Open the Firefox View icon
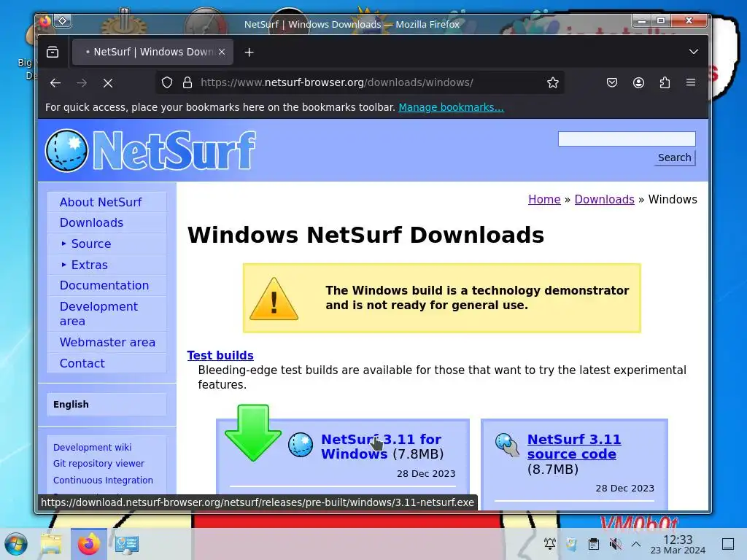This screenshot has height=560, width=747. (53, 52)
